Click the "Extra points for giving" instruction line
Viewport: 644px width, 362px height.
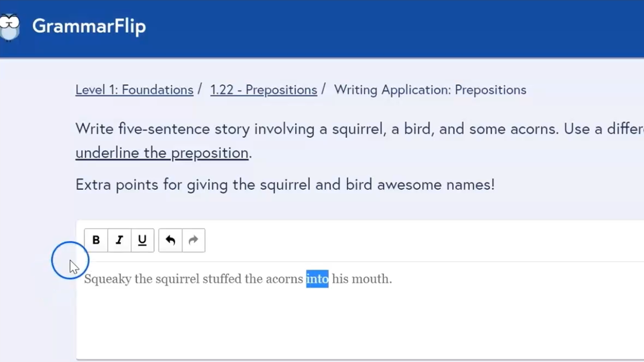point(285,185)
